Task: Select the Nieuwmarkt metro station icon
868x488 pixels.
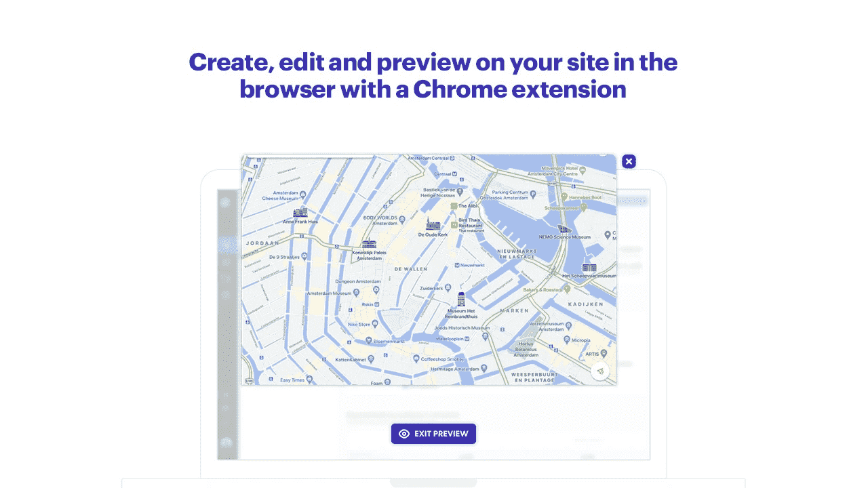Action: [x=456, y=265]
